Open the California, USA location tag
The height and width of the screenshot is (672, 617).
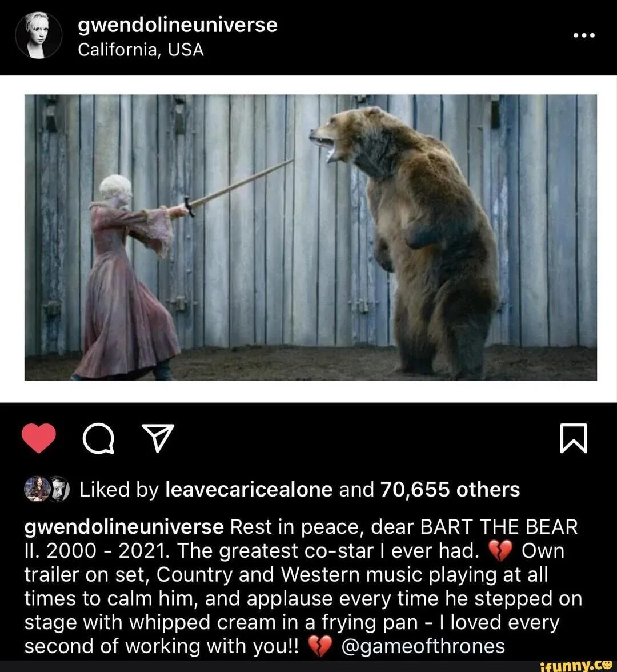pos(141,50)
